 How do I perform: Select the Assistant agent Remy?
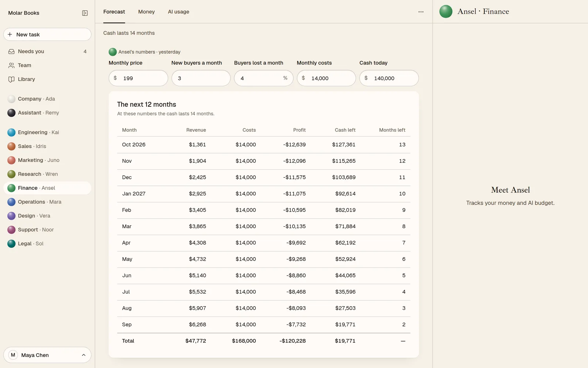point(47,113)
